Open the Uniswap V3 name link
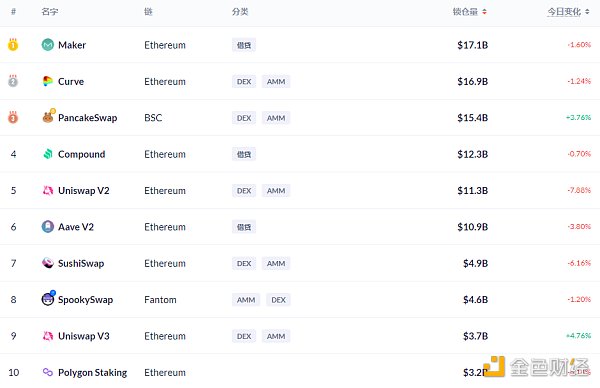The height and width of the screenshot is (388, 600). [x=83, y=336]
